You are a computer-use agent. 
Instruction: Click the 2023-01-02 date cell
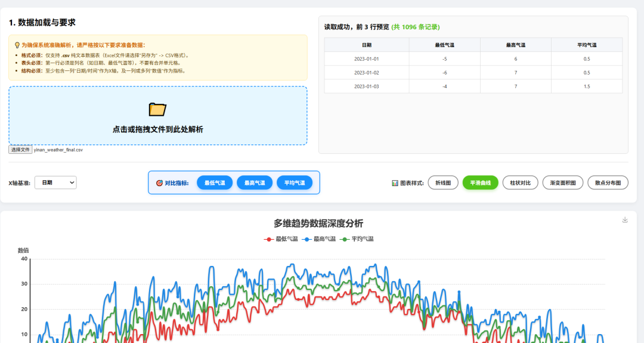[367, 73]
